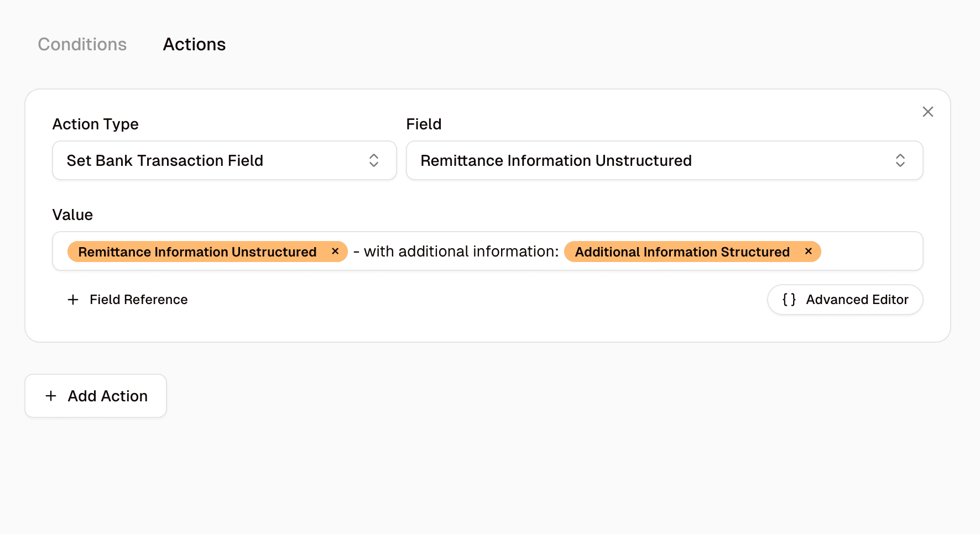Screen dimensions: 980x534
Task: Click the 'with additional information:' text in Value
Action: pos(461,252)
